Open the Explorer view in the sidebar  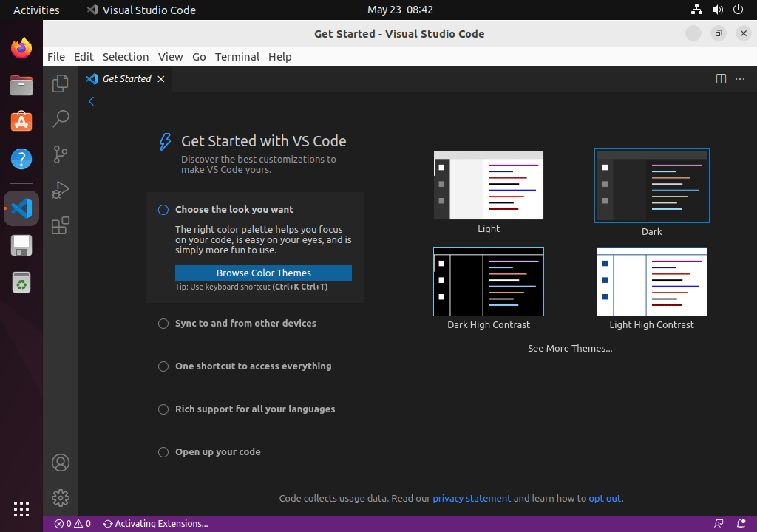click(60, 83)
